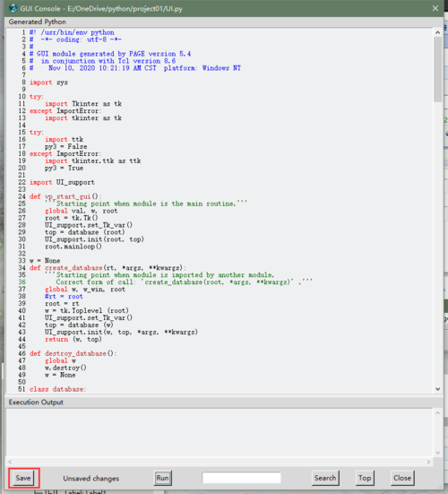Viewport: 448px width, 494px height.
Task: Click Execution Output scroll down arrow
Action: tap(437, 453)
